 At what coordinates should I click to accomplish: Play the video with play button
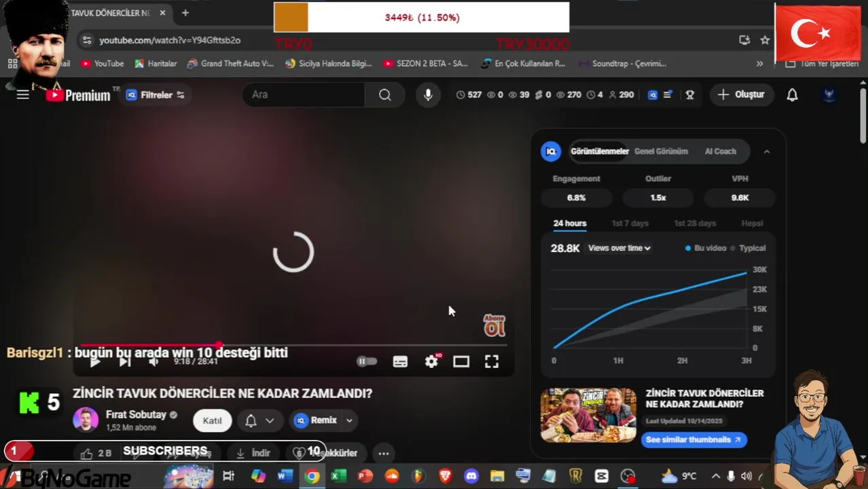point(95,361)
